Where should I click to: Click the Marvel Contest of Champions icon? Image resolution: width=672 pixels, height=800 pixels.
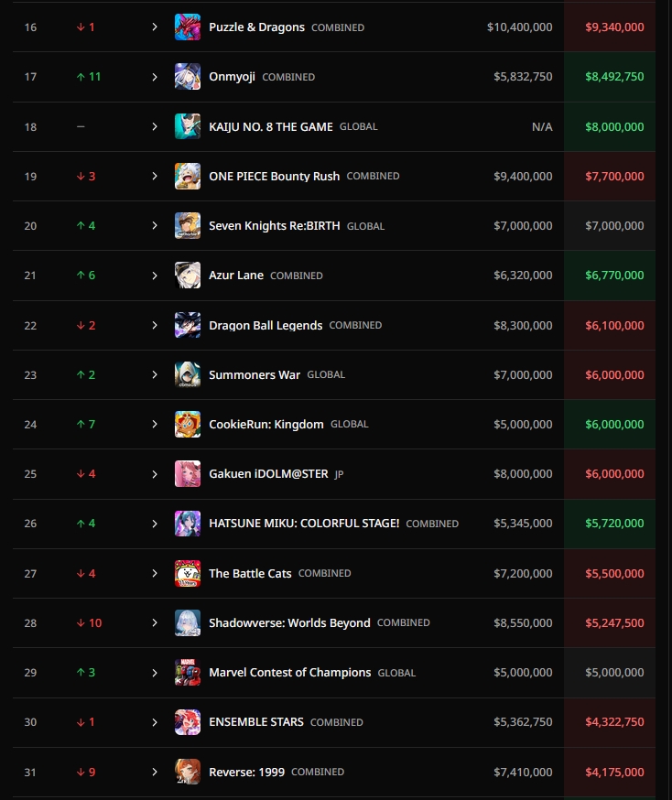click(188, 672)
